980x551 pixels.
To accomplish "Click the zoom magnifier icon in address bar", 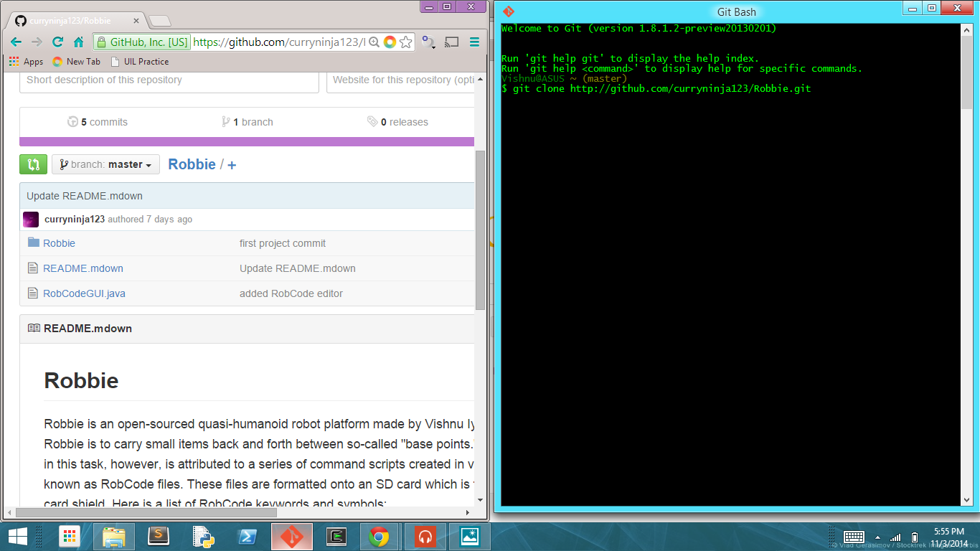I will pos(374,42).
